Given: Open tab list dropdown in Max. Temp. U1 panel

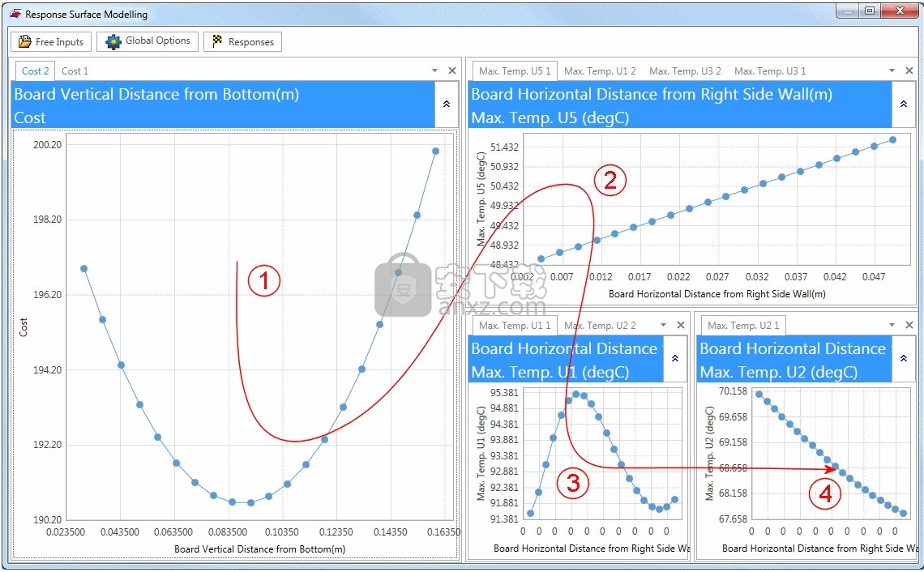Looking at the screenshot, I should pos(664,325).
